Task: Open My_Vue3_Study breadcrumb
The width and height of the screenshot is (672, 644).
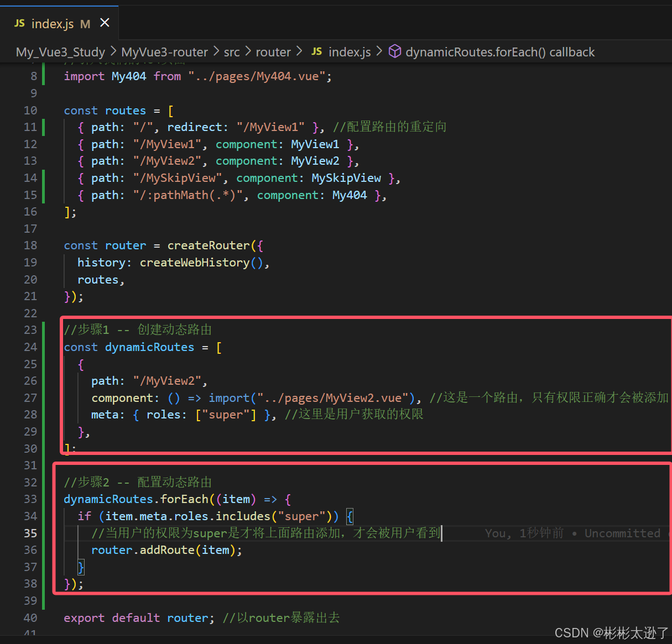Action: pos(60,52)
